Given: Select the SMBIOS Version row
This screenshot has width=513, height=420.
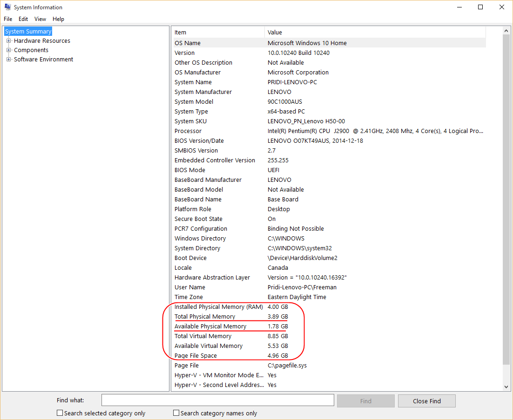Looking at the screenshot, I should [330, 150].
